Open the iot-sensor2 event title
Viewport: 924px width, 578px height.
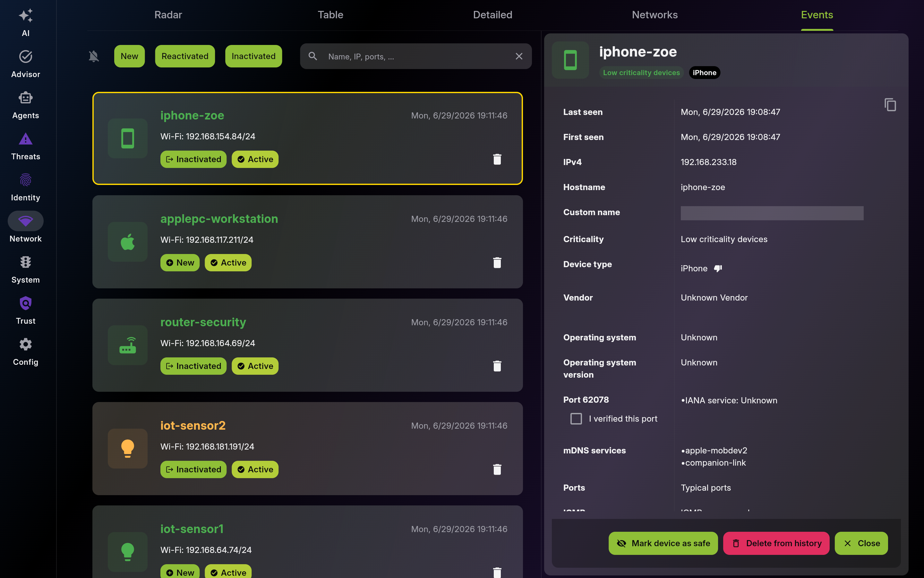pos(193,425)
